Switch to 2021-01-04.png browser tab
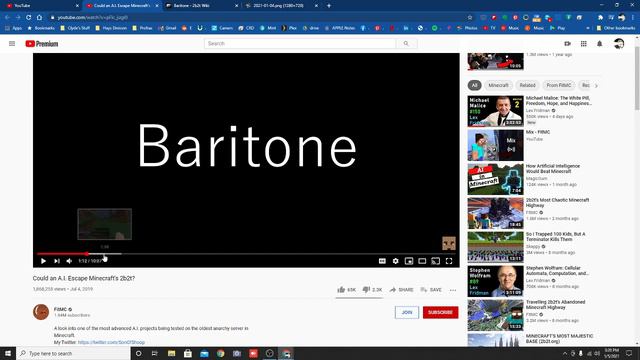Image resolution: width=640 pixels, height=360 pixels. tap(281, 6)
